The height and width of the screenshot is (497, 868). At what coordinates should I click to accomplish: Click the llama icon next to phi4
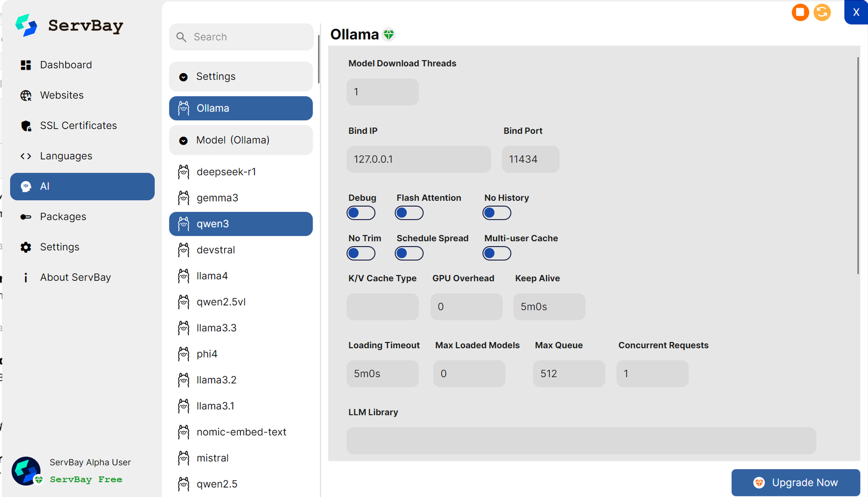click(x=184, y=354)
